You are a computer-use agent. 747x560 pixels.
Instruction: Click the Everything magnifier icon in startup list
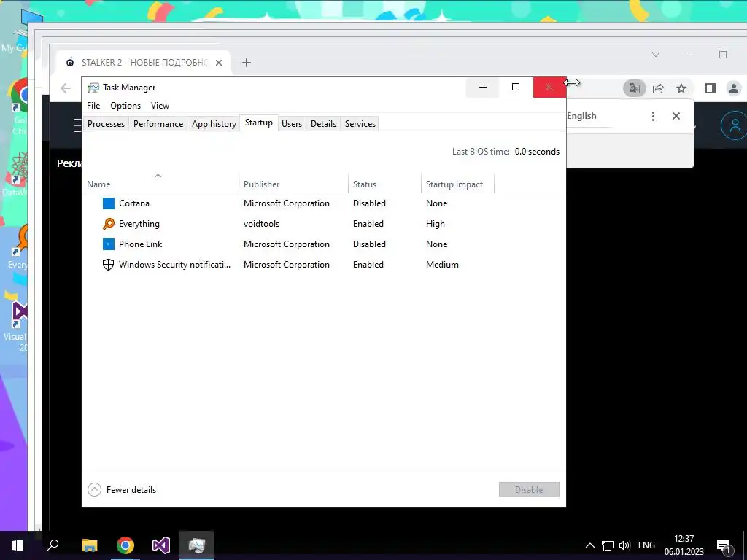click(109, 224)
